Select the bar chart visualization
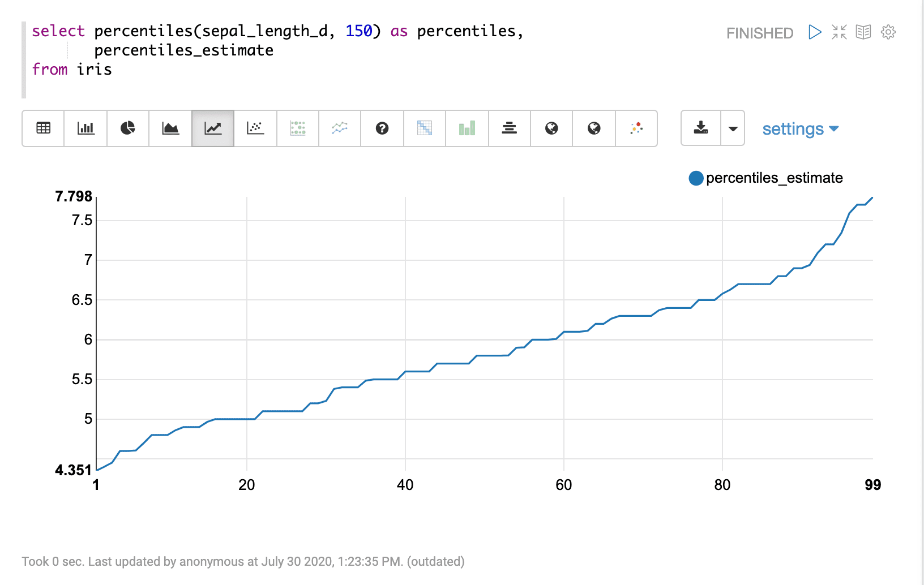 tap(85, 128)
